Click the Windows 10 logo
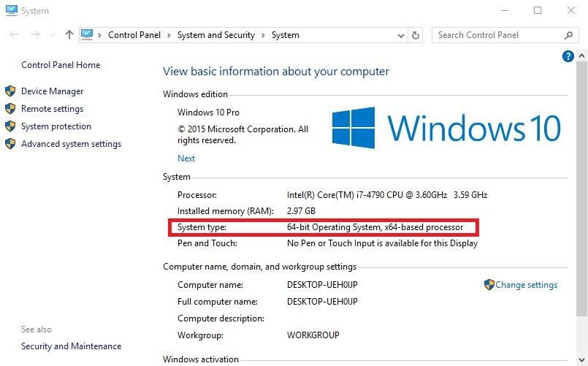This screenshot has width=588, height=366. click(x=446, y=128)
